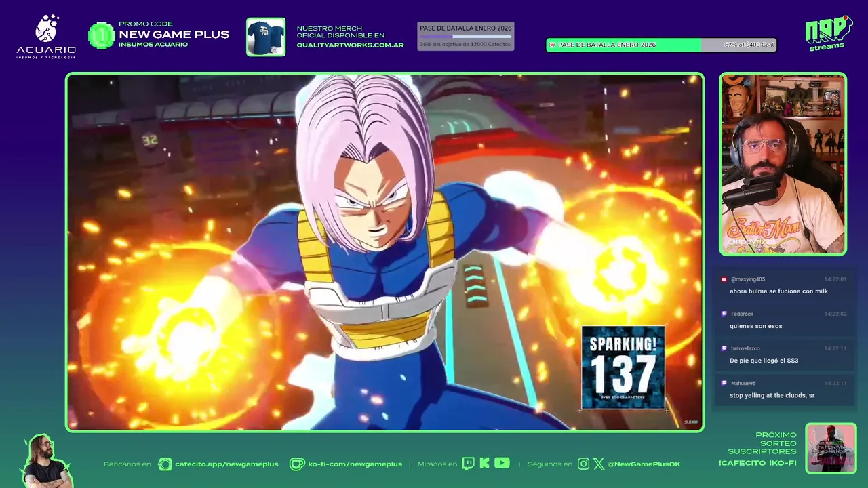Click the green $400 goal progress bar
The image size is (868, 488).
coord(661,45)
